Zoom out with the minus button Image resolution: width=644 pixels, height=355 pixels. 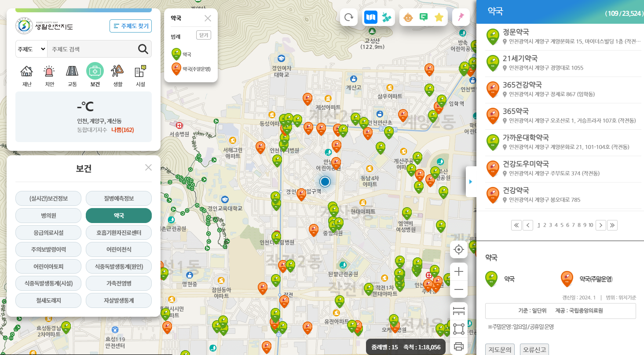459,289
